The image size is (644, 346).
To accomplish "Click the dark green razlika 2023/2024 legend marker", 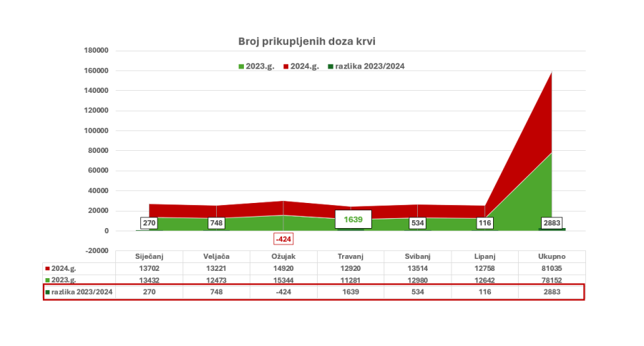I will coord(331,66).
